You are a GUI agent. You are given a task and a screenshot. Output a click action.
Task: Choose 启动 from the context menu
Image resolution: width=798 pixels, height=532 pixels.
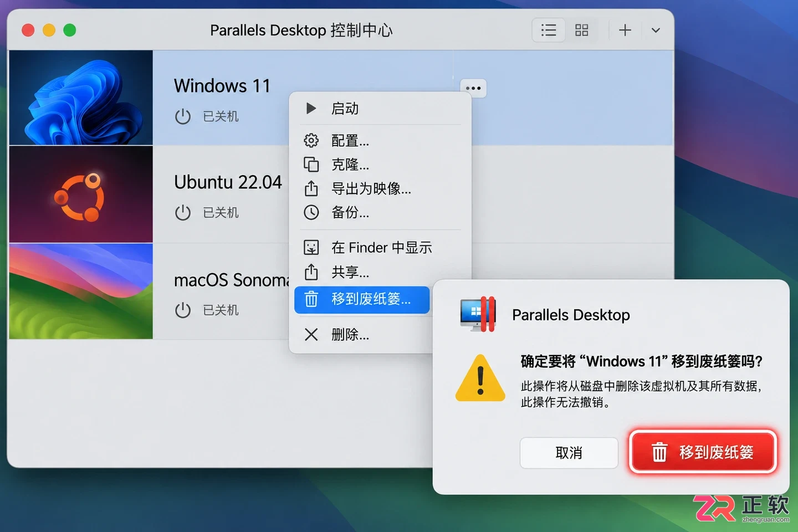[380, 109]
